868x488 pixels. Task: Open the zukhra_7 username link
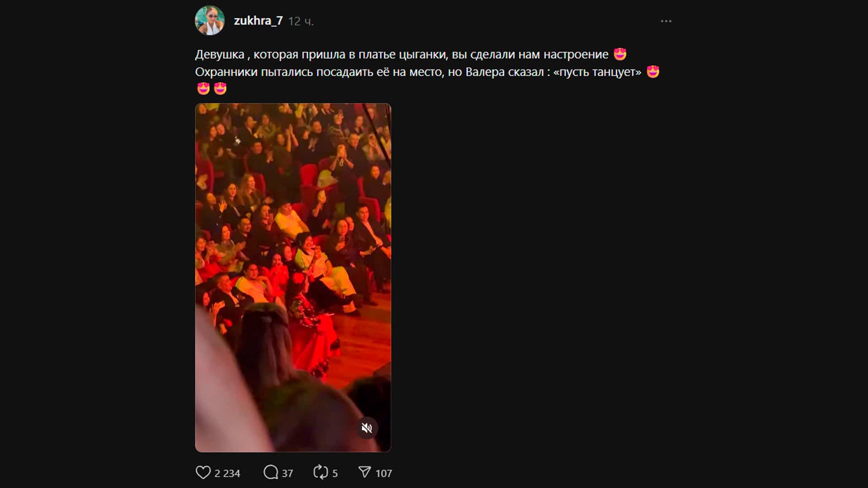pos(258,21)
